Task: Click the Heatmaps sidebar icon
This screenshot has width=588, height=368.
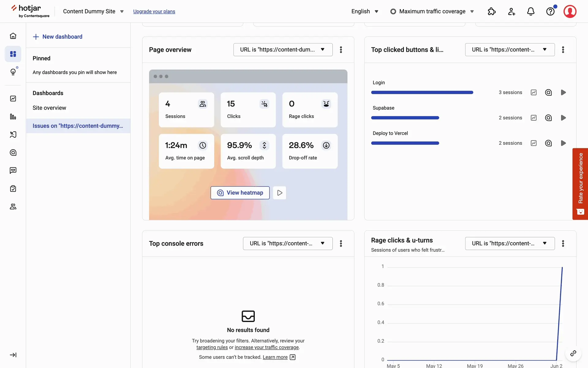Action: (x=13, y=152)
